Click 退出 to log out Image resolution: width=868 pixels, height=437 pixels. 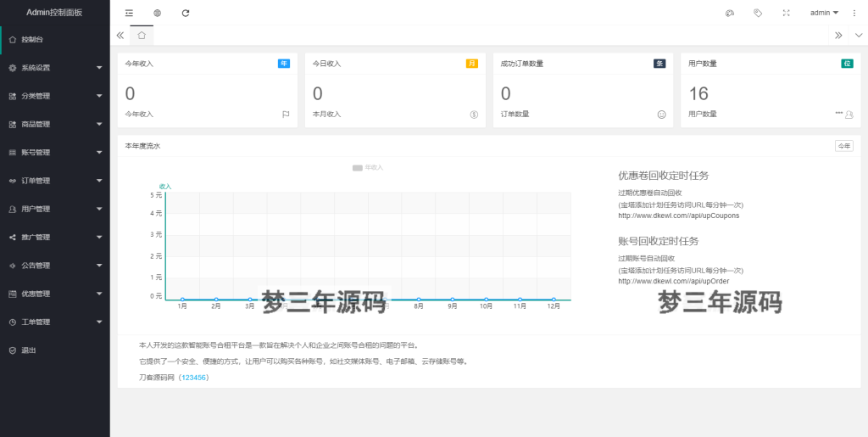click(x=29, y=350)
